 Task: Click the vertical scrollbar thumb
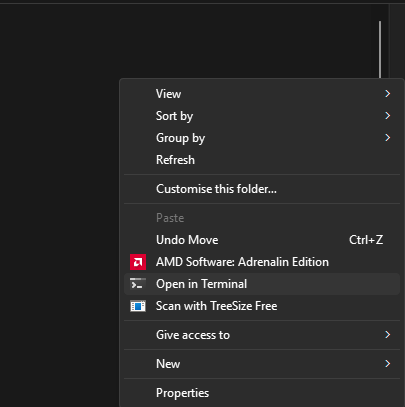[x=380, y=50]
